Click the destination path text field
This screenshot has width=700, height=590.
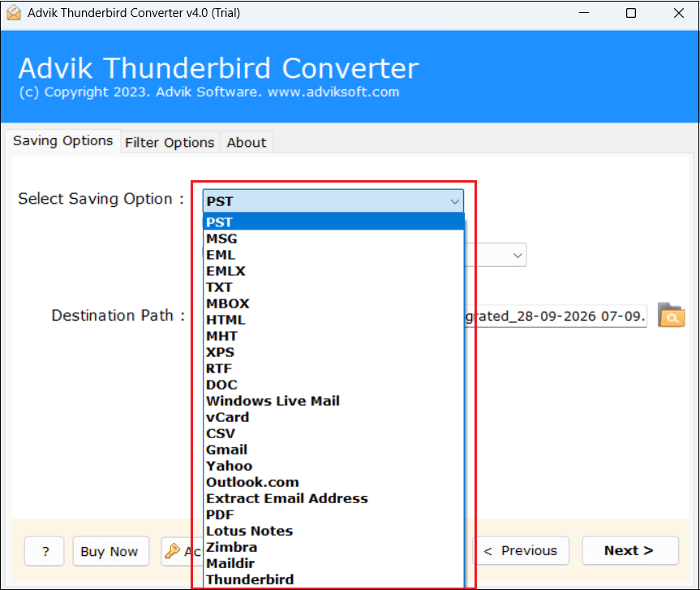tap(556, 317)
